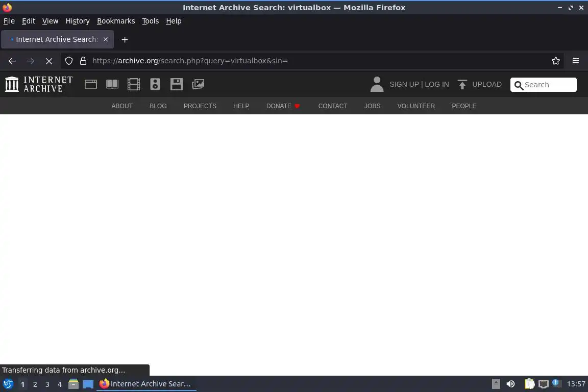Open the Software floppy disk icon
Viewport: 588px width, 392px height.
[176, 84]
